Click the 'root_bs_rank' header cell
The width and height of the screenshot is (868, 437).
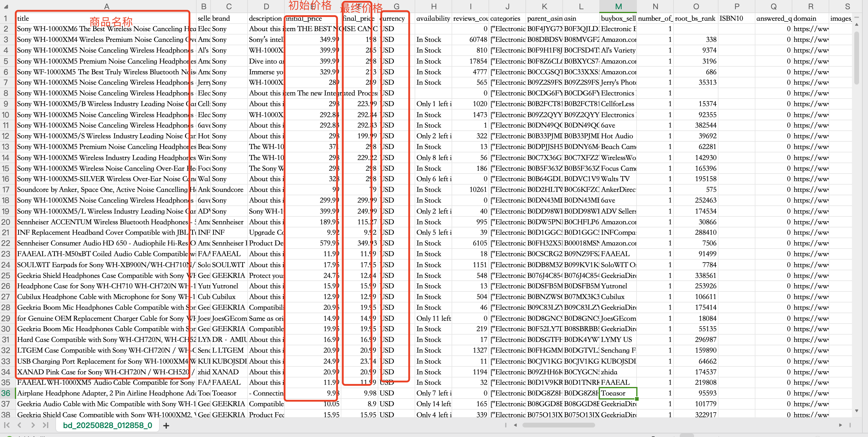pyautogui.click(x=696, y=18)
